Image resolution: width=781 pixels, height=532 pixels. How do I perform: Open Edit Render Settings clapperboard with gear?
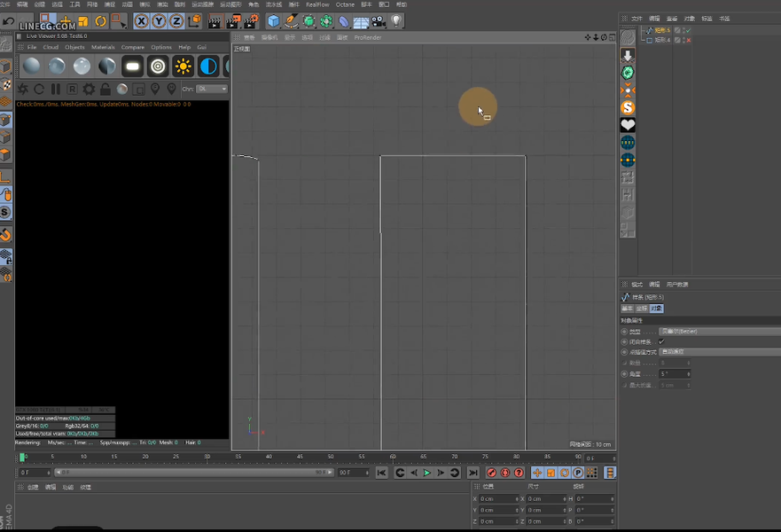(252, 21)
